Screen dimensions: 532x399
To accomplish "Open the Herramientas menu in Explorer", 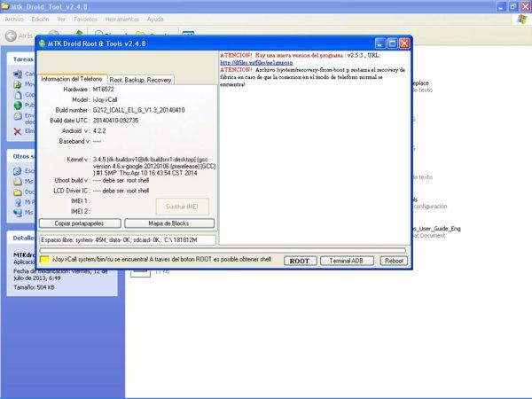I will [x=122, y=20].
